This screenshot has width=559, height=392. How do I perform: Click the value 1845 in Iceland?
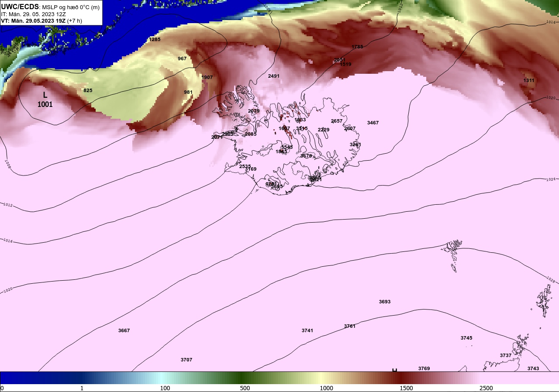point(281,151)
